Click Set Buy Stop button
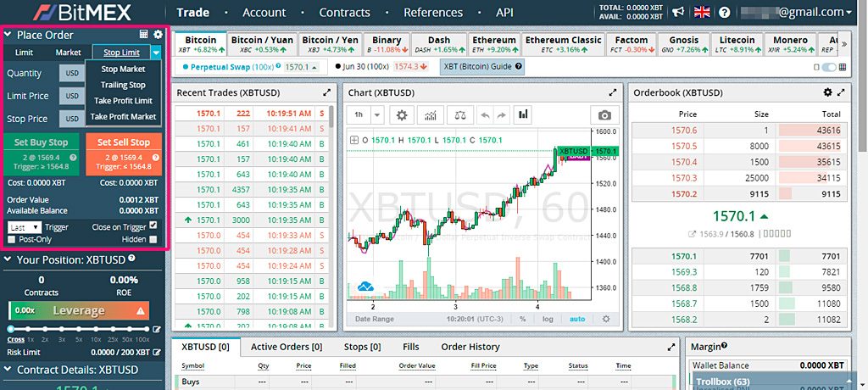Viewport: 868px width, 390px height. 41,154
